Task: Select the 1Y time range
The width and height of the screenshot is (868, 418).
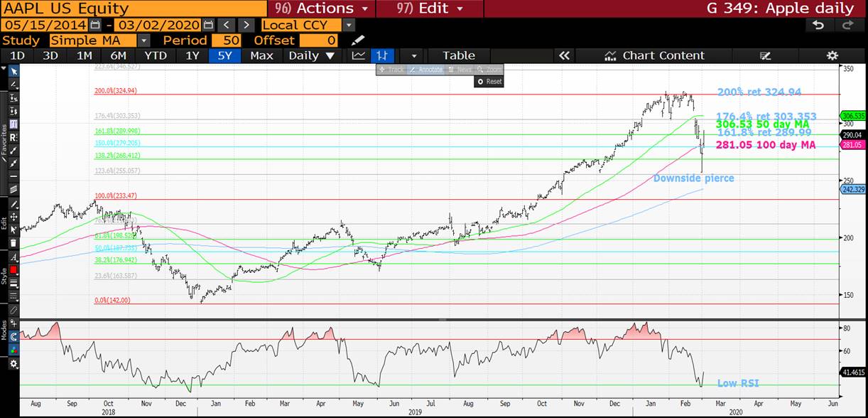Action: (192, 55)
